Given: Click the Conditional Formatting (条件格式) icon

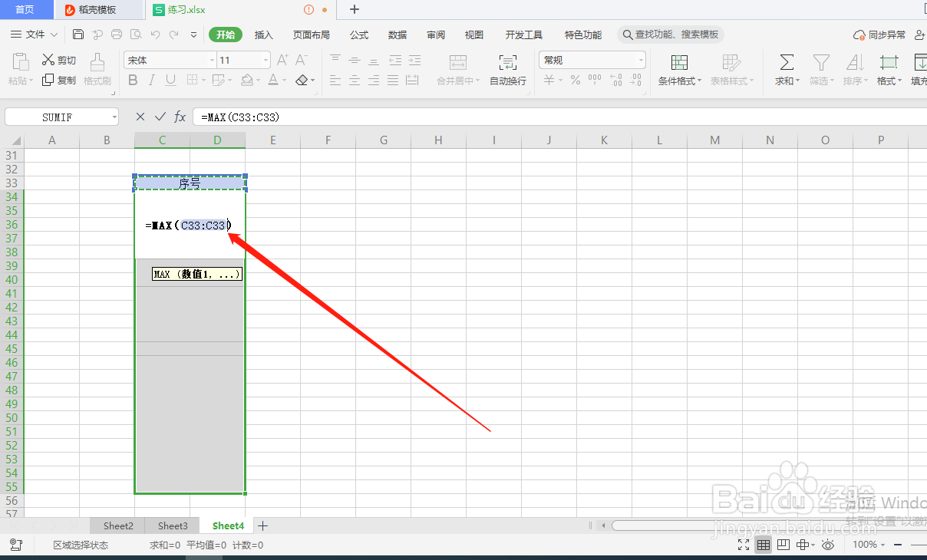Looking at the screenshot, I should [679, 62].
